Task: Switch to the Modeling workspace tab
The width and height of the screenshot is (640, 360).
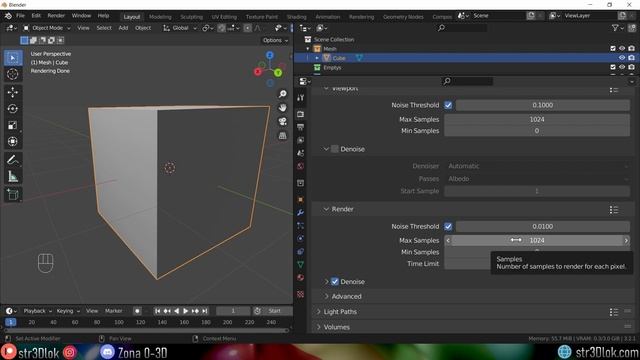Action: coord(160,17)
